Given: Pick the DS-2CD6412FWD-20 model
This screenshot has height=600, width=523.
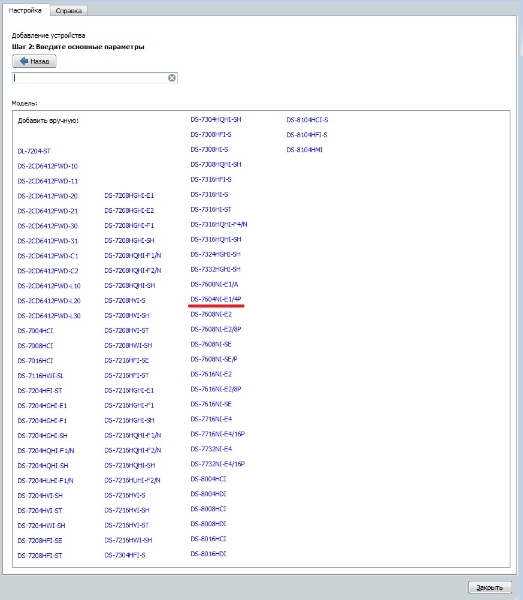Looking at the screenshot, I should (47, 196).
